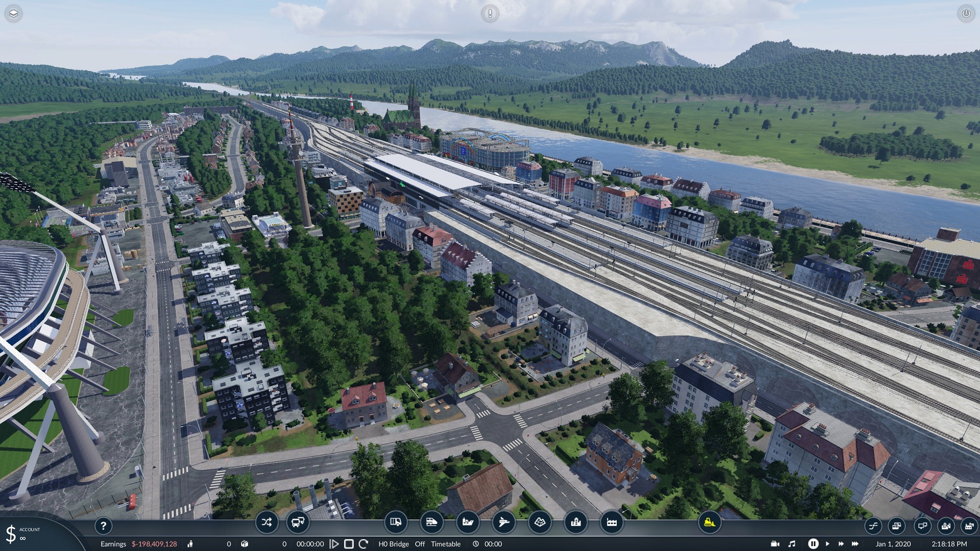This screenshot has height=551, width=980.
Task: Click the date Jan 1, 2020
Action: (893, 544)
